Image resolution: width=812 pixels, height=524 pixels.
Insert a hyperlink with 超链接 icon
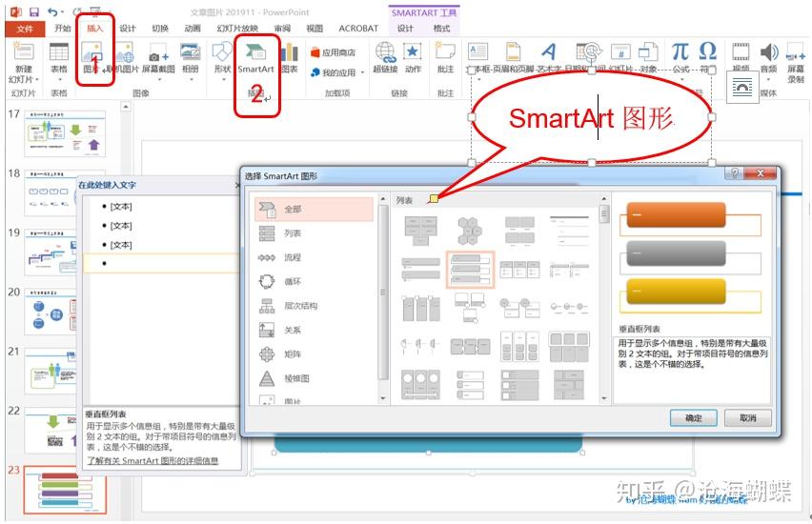coord(385,51)
